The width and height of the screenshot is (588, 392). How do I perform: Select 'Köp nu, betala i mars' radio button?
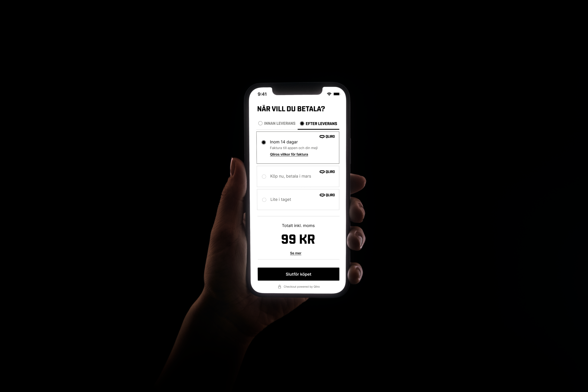pyautogui.click(x=262, y=176)
